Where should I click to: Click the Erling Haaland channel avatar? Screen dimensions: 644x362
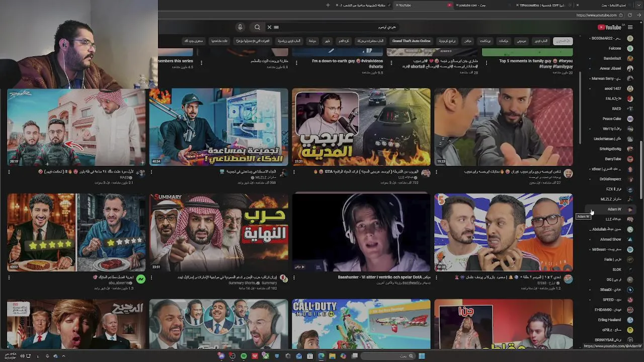pos(630,320)
